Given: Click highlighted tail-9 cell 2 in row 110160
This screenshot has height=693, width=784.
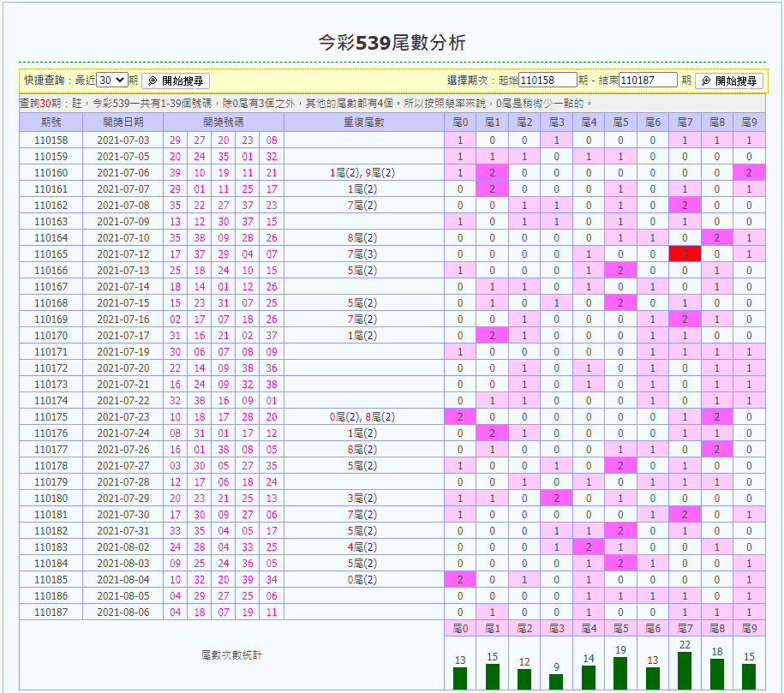Looking at the screenshot, I should tap(749, 173).
